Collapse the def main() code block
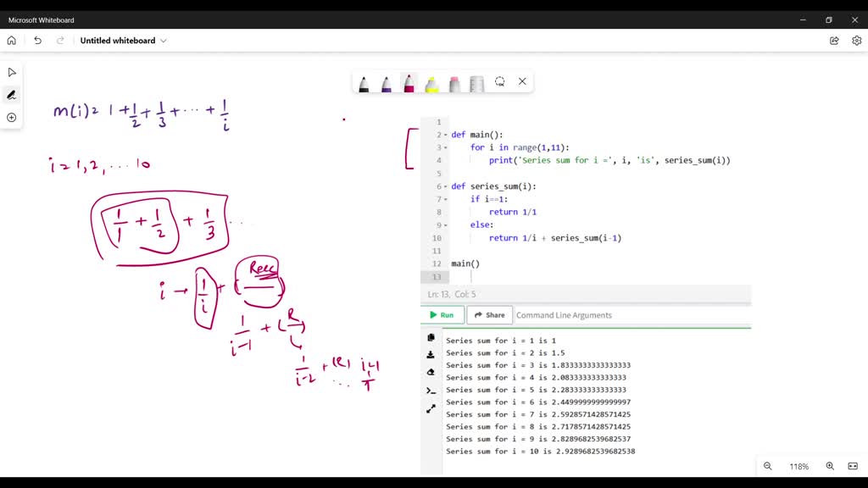 [x=446, y=135]
